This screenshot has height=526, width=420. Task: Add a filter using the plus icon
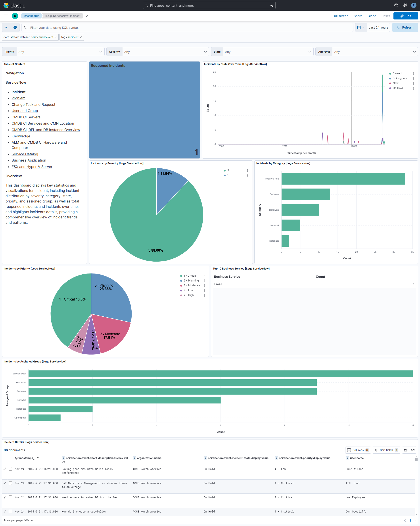coord(15,27)
